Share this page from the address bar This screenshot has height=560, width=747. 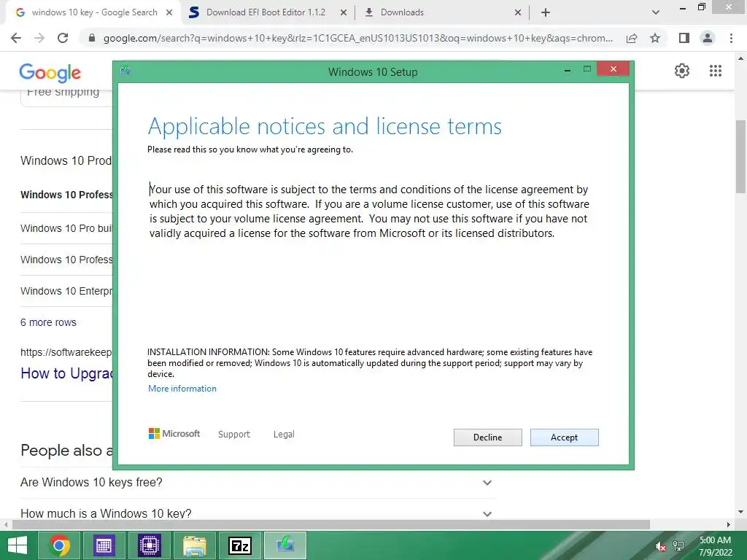632,38
